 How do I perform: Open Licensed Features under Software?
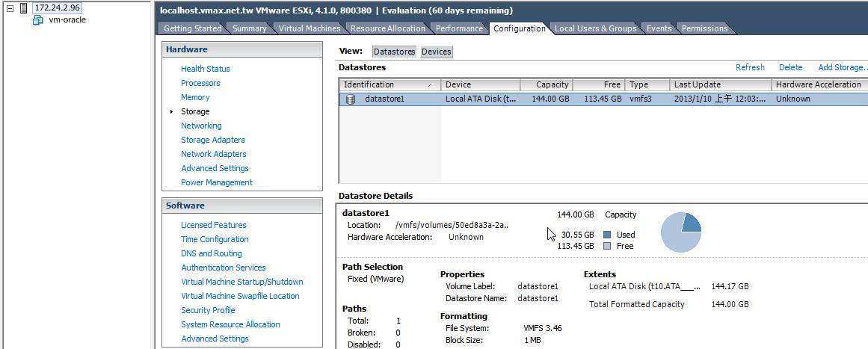pyautogui.click(x=214, y=225)
